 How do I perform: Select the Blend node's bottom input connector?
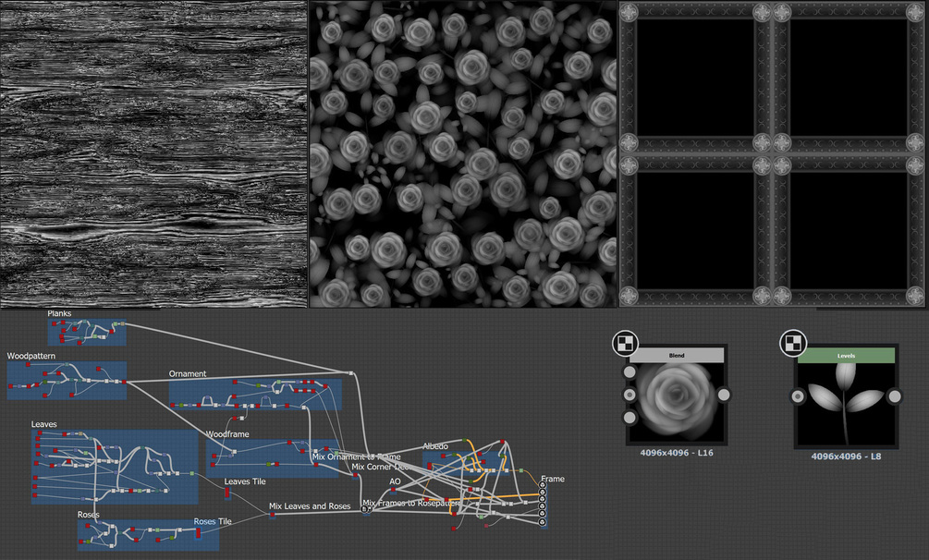pos(630,418)
